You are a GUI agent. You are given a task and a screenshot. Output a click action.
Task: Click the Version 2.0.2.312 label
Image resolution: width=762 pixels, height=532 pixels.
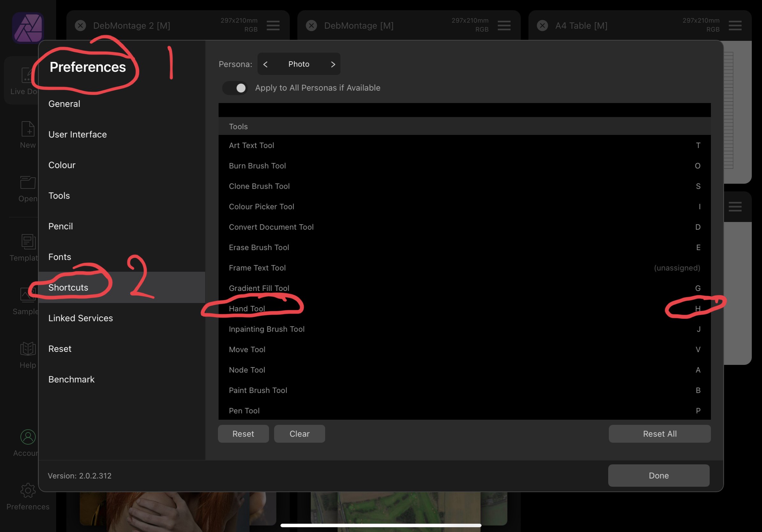tap(80, 476)
